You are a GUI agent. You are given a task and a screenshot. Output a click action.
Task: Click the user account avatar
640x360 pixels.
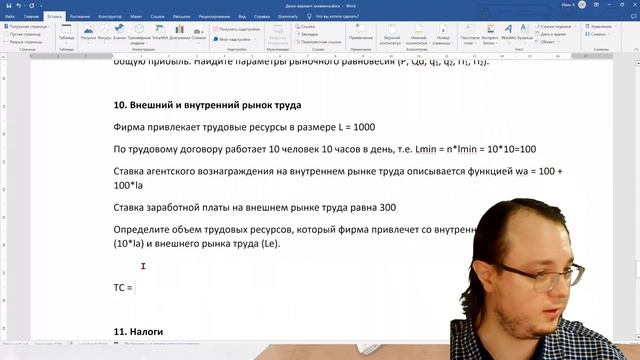[582, 5]
